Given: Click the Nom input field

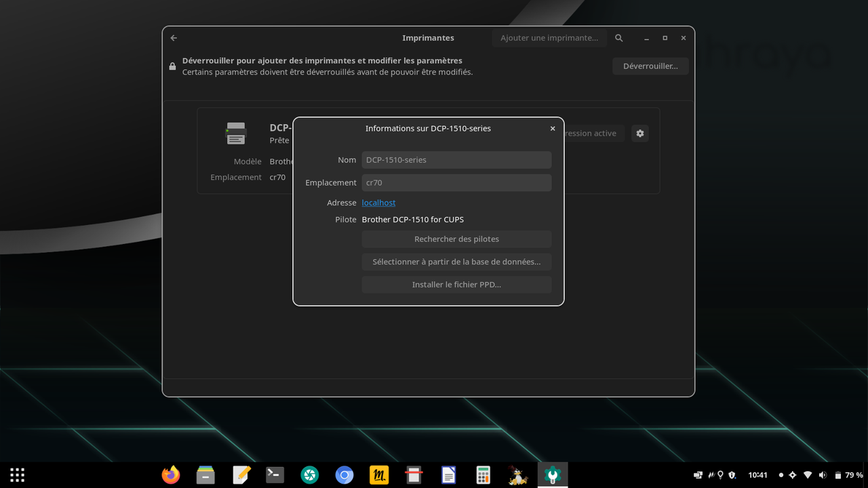Looking at the screenshot, I should (x=456, y=160).
